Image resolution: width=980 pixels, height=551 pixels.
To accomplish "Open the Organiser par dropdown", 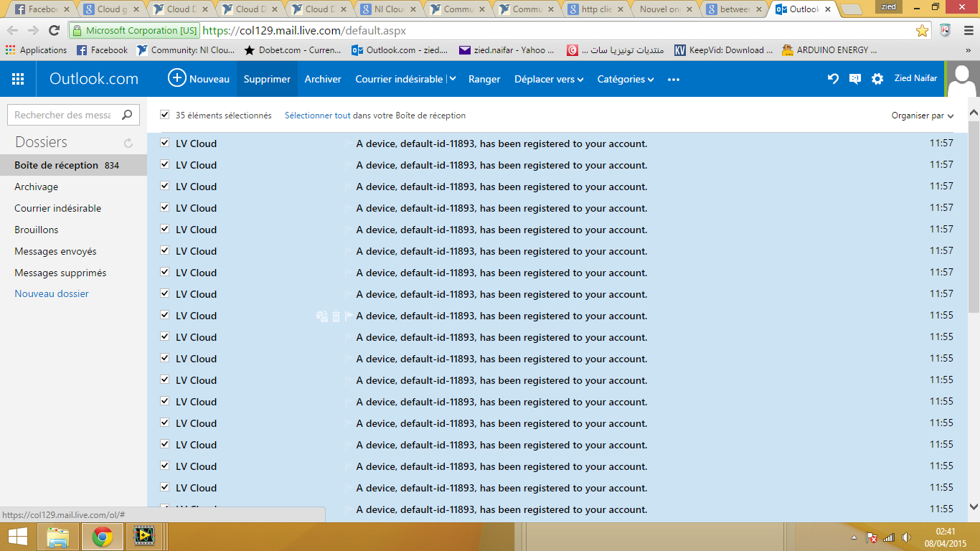I will pos(923,116).
